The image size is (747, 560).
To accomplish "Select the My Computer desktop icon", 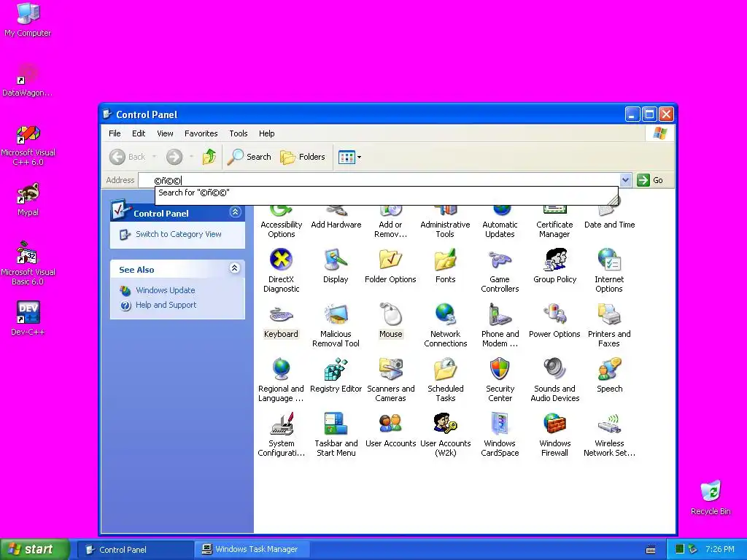I will (28, 20).
